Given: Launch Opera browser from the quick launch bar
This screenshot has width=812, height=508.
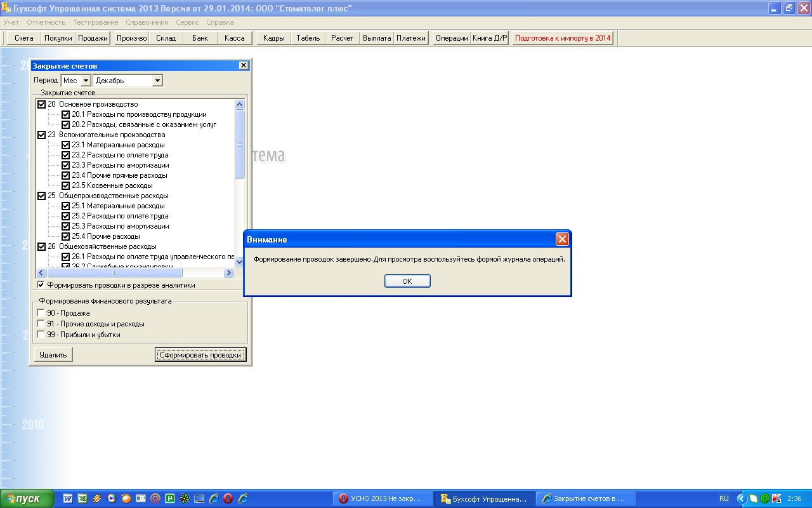Looking at the screenshot, I should click(x=228, y=499).
